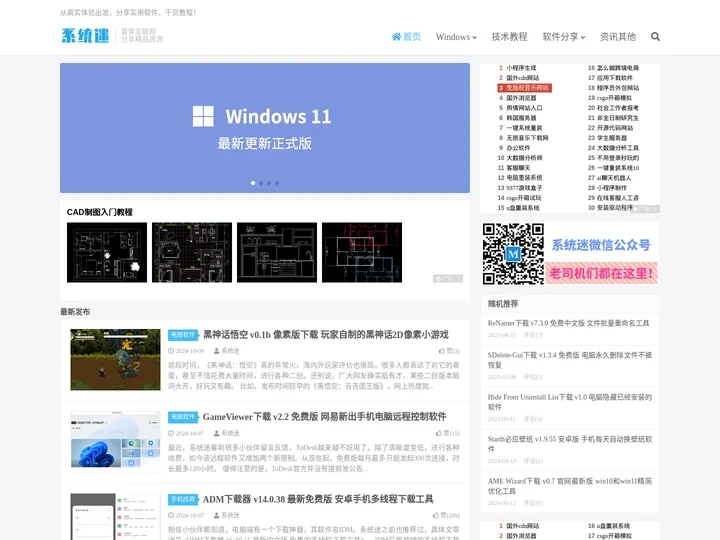Click ad list item 开源代码网站
The width and height of the screenshot is (720, 540).
[615, 128]
